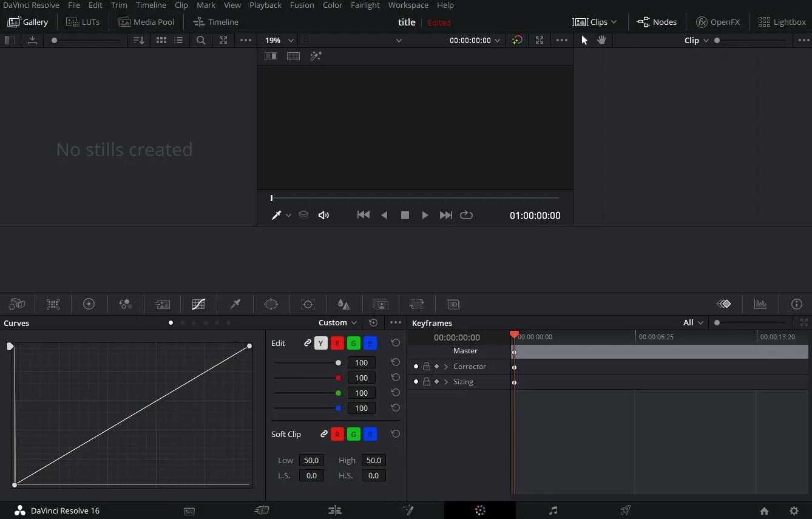Open the RGB Mixer palette
Viewport: 812px width, 519px height.
[126, 304]
